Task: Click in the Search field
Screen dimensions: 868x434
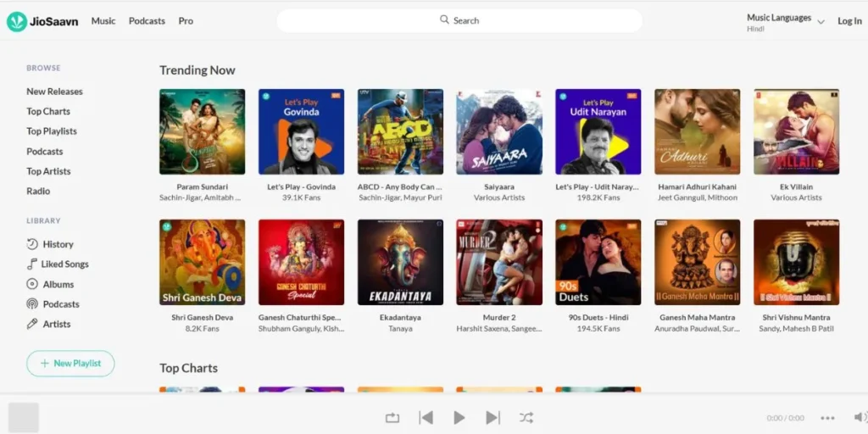Action: pyautogui.click(x=459, y=20)
